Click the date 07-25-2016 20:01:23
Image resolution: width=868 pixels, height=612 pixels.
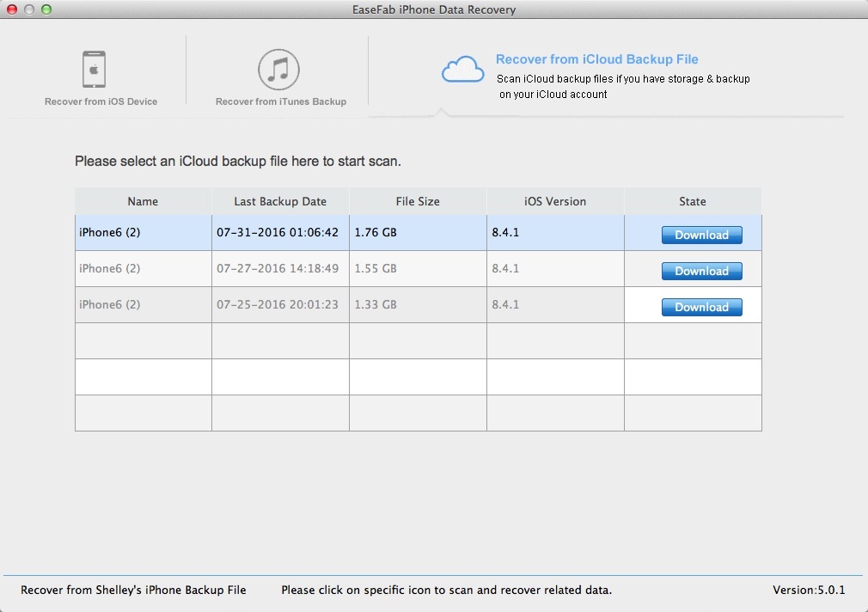coord(278,304)
